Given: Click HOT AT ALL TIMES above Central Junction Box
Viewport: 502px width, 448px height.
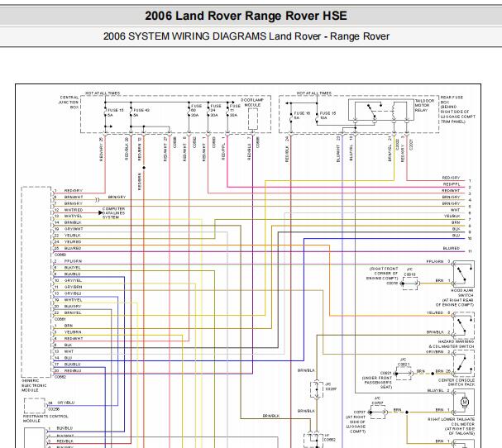Looking at the screenshot, I should click(x=103, y=93).
